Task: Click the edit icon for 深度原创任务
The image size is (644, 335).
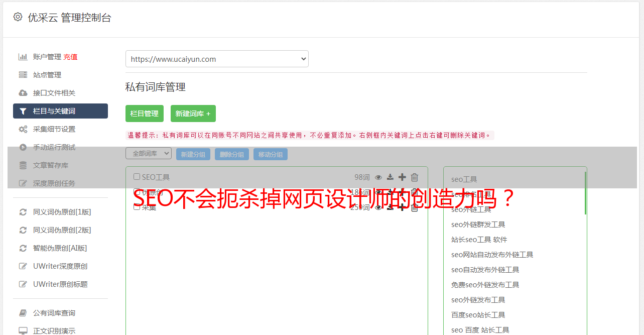Action: click(x=23, y=183)
